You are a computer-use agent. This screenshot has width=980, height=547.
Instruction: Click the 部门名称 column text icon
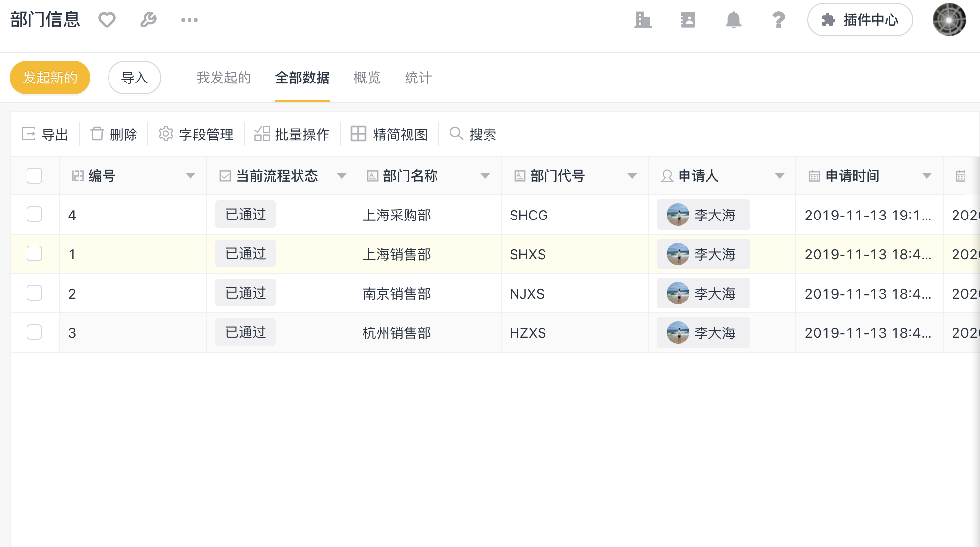pos(373,176)
